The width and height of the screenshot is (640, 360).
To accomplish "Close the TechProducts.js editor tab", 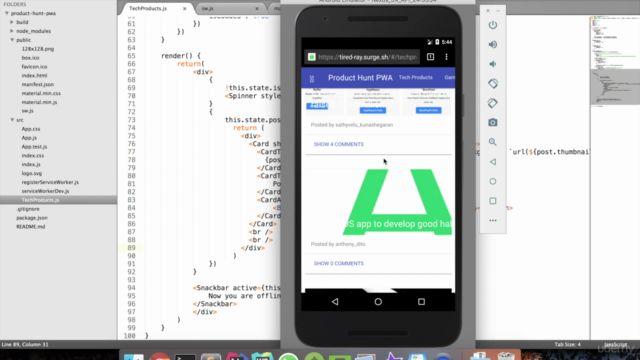I will (x=184, y=9).
